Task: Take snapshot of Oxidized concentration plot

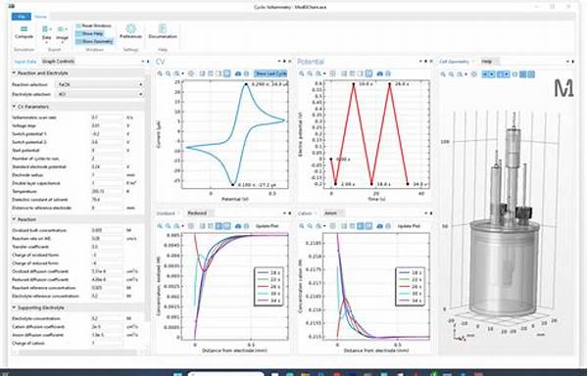Action: coord(238,226)
